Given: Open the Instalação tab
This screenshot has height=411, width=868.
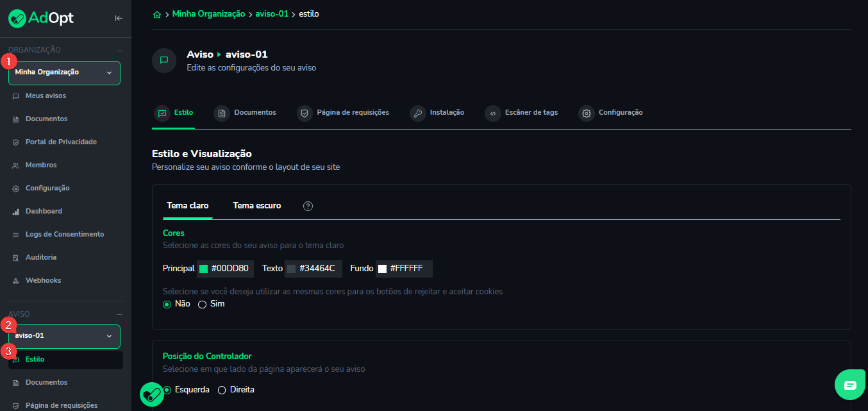Looking at the screenshot, I should pyautogui.click(x=447, y=113).
